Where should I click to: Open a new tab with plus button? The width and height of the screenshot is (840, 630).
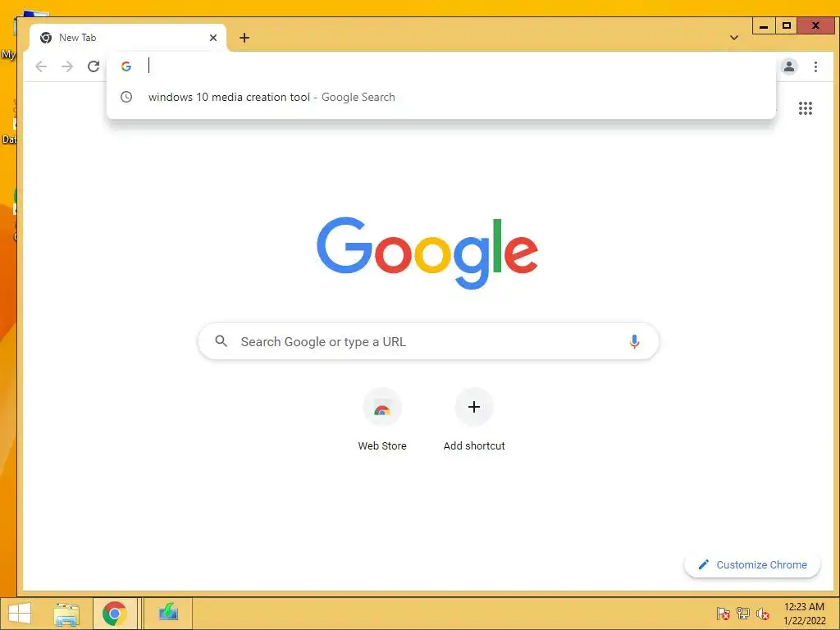[244, 38]
